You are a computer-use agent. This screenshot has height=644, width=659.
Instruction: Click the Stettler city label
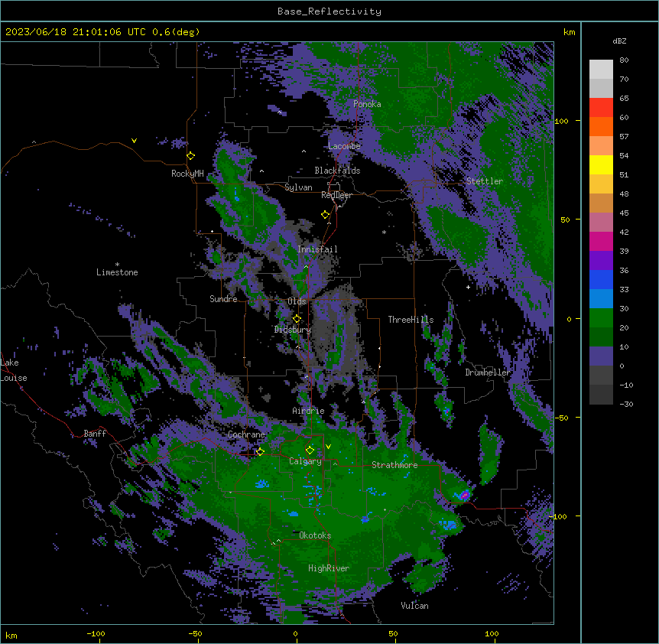click(485, 181)
